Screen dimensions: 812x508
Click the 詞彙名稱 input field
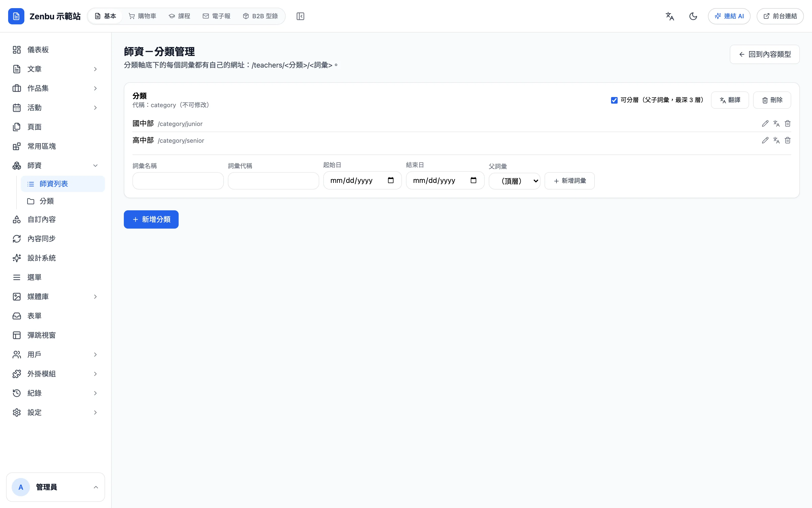tap(178, 181)
